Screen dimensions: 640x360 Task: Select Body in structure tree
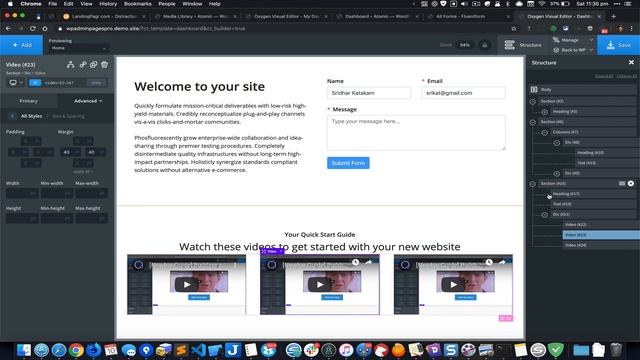click(583, 89)
